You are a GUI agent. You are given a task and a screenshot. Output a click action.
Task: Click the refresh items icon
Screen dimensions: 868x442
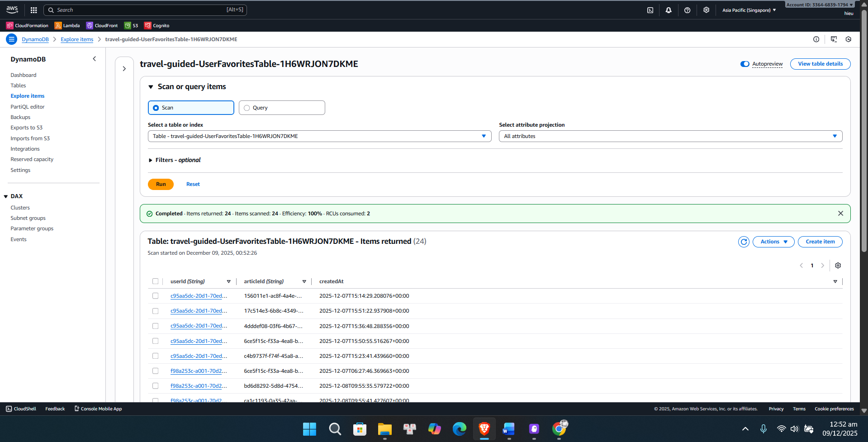coord(744,242)
